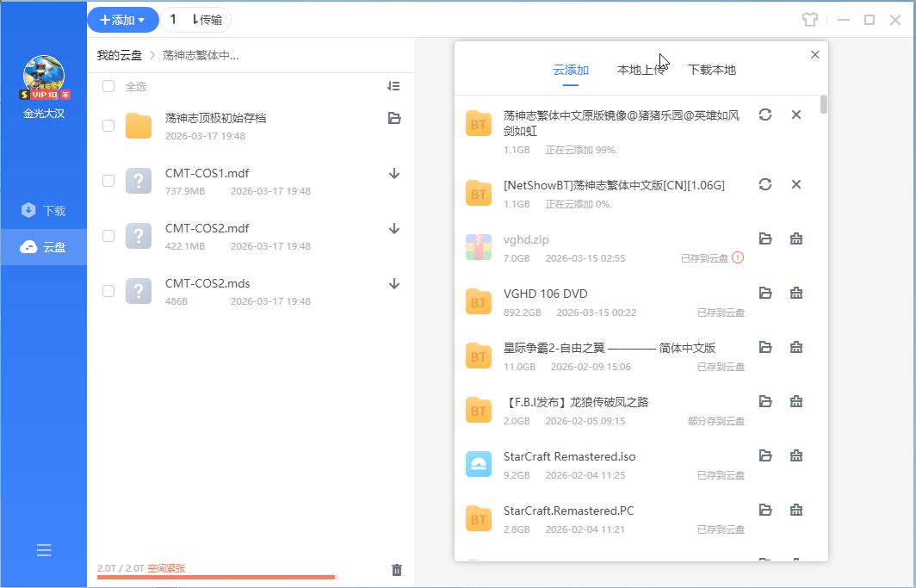The width and height of the screenshot is (916, 588).
Task: Switch to the 下载本地 tab
Action: click(x=712, y=70)
